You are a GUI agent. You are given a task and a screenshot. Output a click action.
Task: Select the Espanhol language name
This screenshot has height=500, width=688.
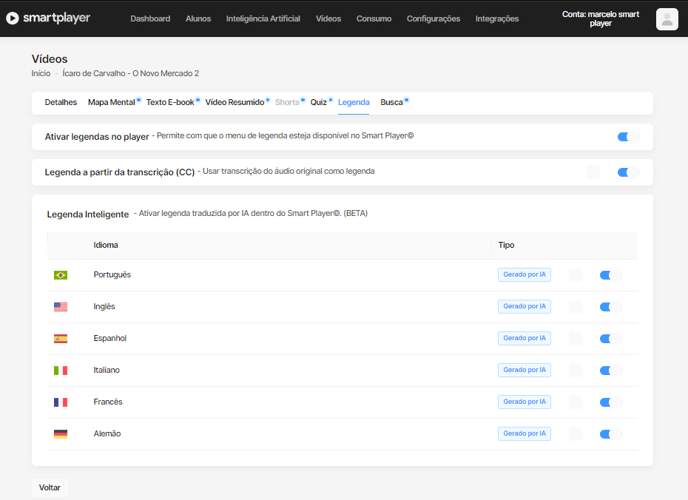coord(110,338)
